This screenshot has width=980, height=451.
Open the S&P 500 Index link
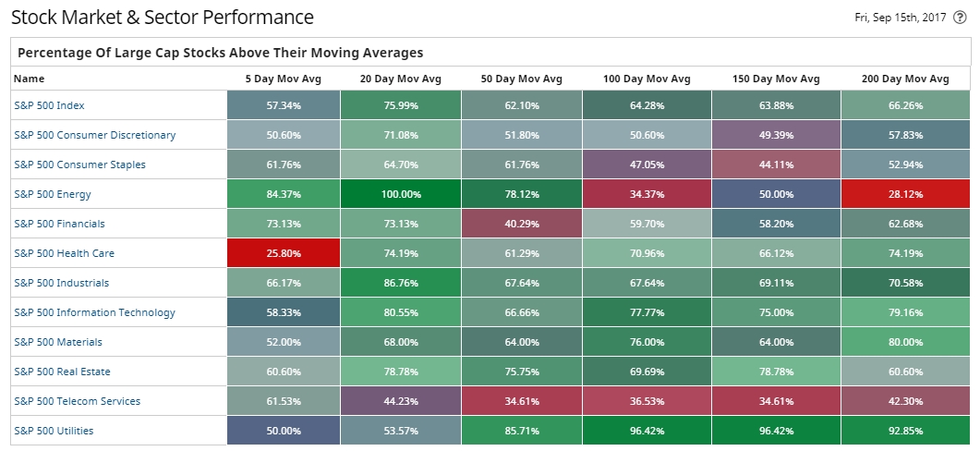49,105
